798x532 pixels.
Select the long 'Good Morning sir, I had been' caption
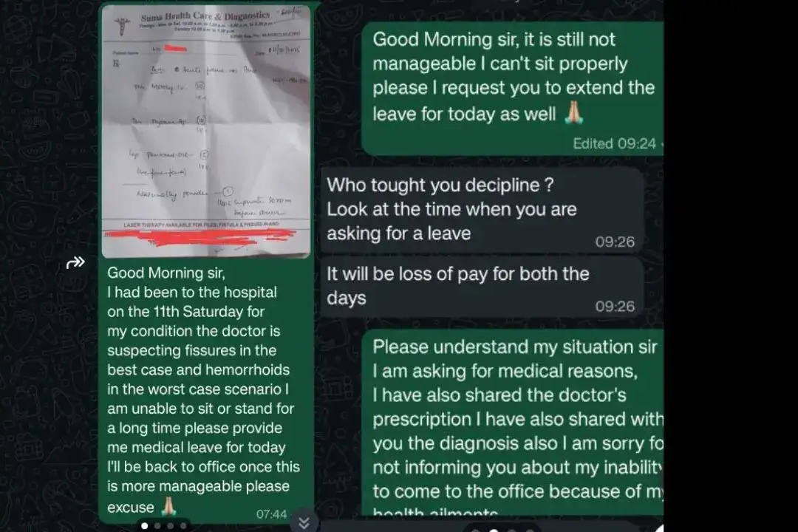pyautogui.click(x=203, y=389)
